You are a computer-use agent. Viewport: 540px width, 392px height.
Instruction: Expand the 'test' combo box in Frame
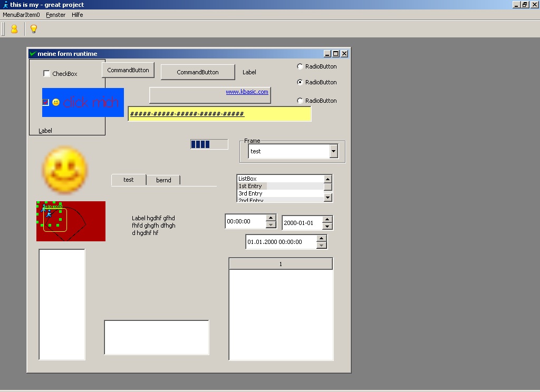click(333, 151)
